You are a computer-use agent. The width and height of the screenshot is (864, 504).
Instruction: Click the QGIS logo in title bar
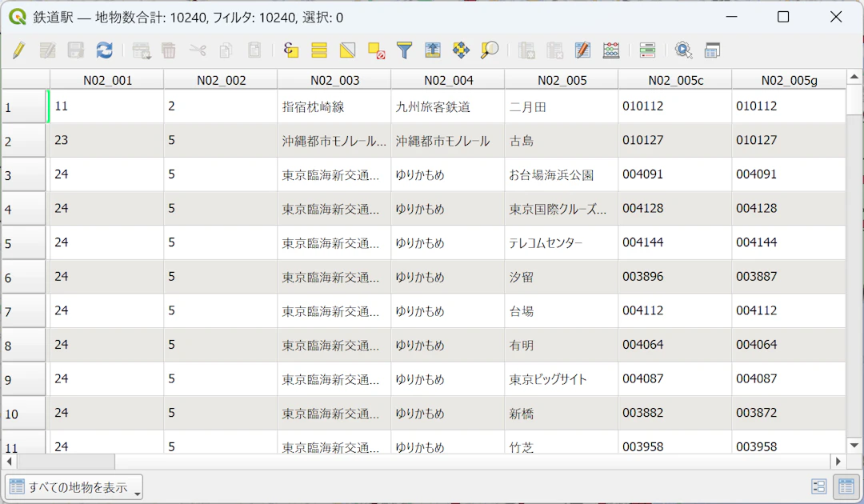[x=18, y=17]
